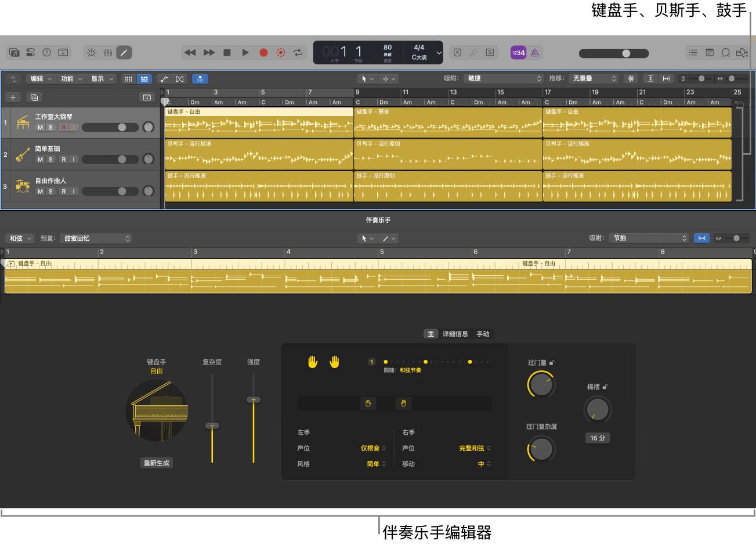Click the 和弦节奏 follow link
The image size is (756, 545).
[410, 370]
